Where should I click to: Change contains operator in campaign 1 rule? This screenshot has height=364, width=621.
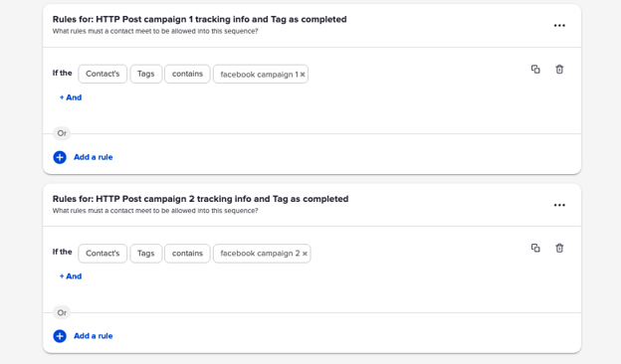[x=187, y=74]
